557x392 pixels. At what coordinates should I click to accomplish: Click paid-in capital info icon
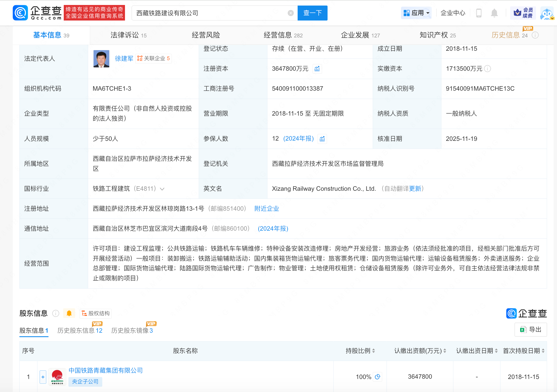(x=488, y=69)
